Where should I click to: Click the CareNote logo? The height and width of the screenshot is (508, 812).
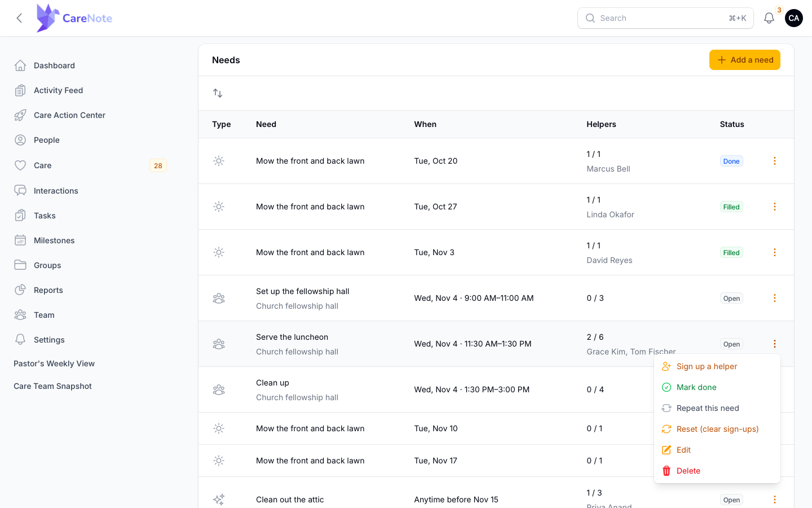coord(74,18)
